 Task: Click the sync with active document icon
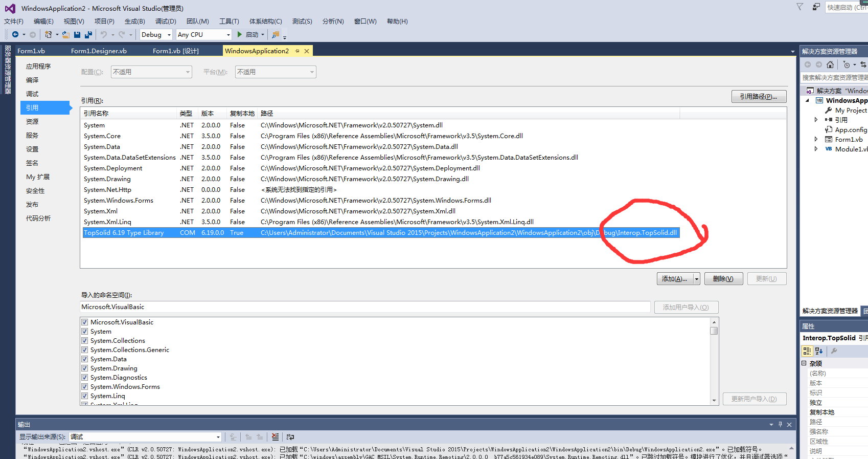click(863, 64)
